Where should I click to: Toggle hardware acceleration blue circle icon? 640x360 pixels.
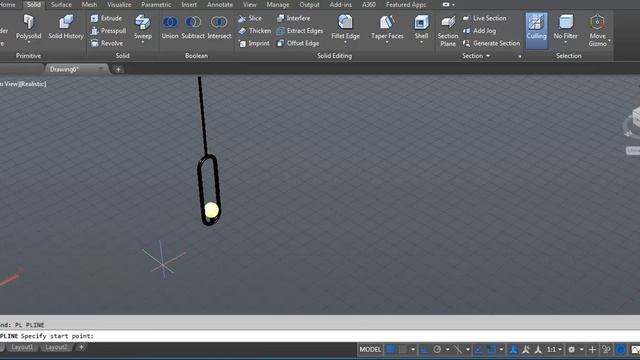click(x=620, y=349)
